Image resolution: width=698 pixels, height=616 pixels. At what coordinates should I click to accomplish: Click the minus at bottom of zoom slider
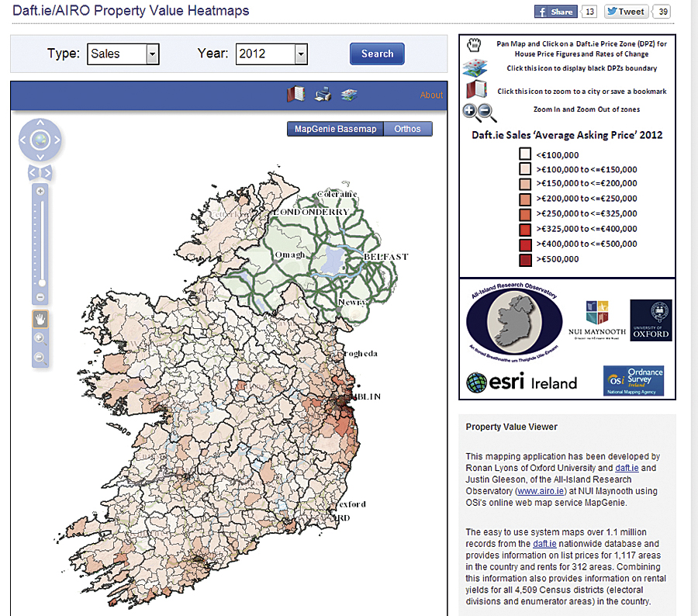40,296
